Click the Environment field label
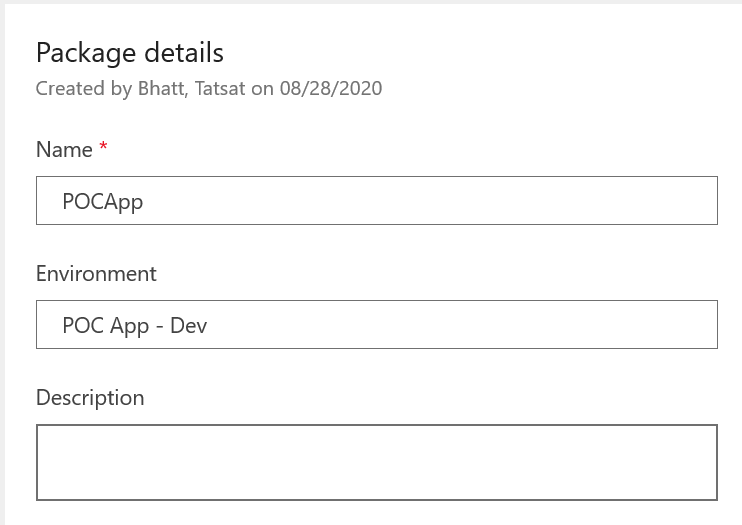Screen dimensions: 742x525 [96, 274]
